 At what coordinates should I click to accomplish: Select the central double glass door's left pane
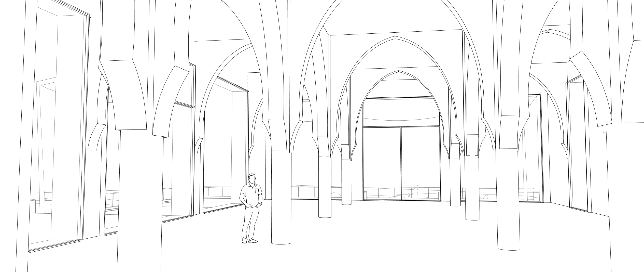coord(382,163)
